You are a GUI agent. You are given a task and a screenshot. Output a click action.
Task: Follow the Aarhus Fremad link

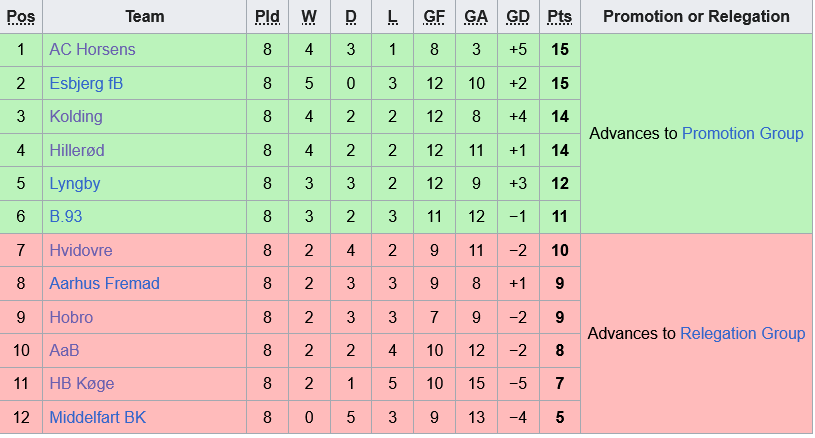click(x=104, y=283)
